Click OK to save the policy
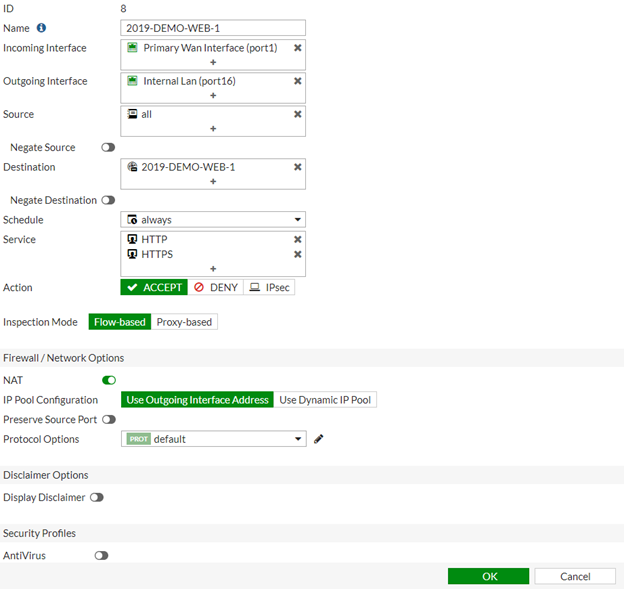 pyautogui.click(x=488, y=576)
